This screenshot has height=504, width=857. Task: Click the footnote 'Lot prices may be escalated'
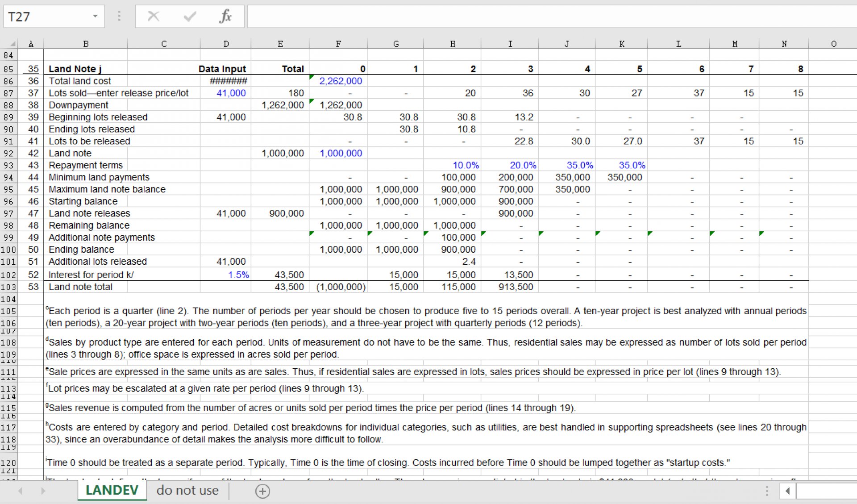pyautogui.click(x=205, y=388)
